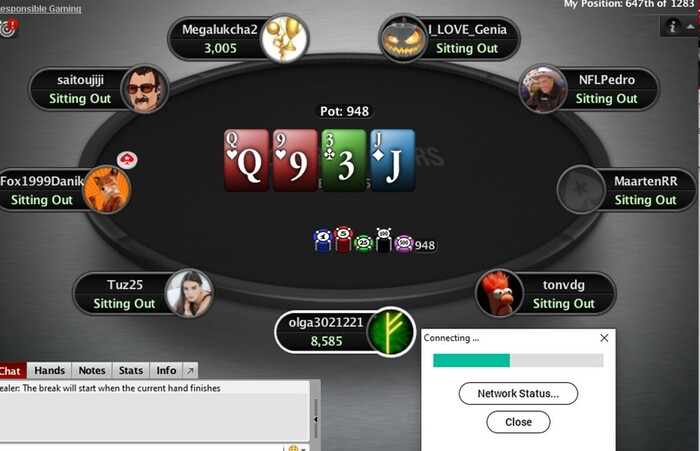This screenshot has width=700, height=451.
Task: Click the info icon at top right
Action: 672,26
